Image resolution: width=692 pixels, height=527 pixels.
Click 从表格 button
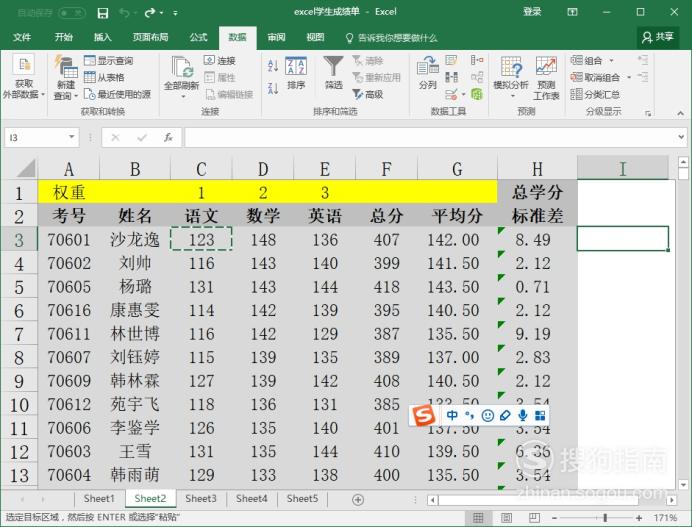point(104,77)
